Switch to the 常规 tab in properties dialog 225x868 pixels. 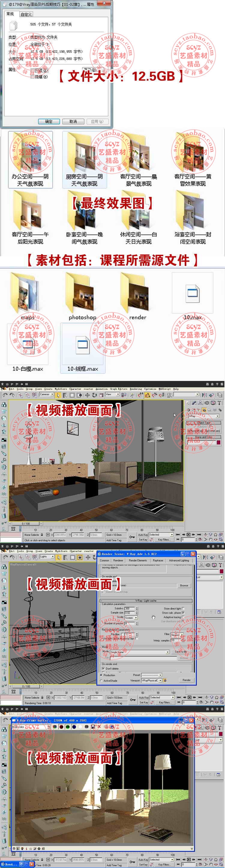[10, 14]
